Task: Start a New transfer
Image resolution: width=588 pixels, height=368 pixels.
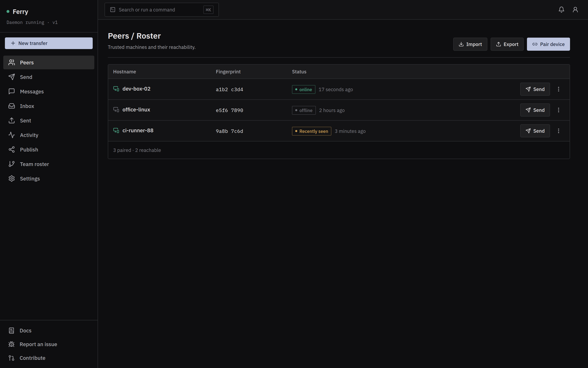Action: [49, 43]
